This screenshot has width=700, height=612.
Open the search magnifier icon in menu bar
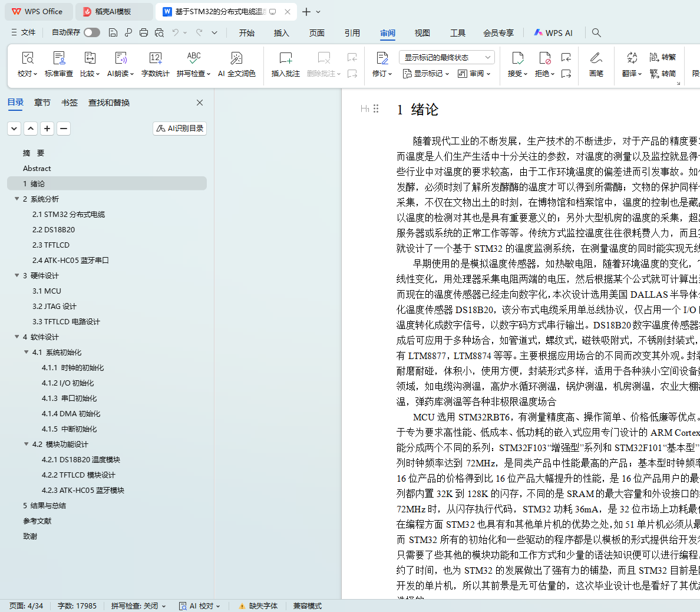tap(596, 33)
